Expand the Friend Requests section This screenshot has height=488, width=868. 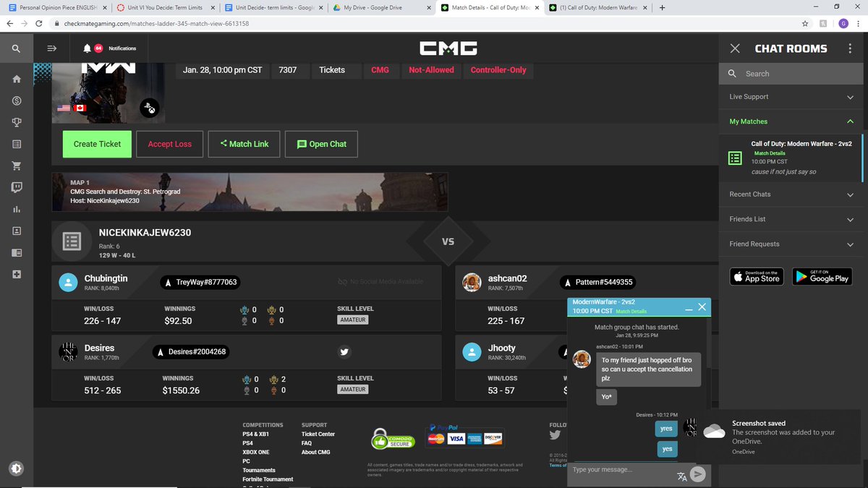[791, 244]
